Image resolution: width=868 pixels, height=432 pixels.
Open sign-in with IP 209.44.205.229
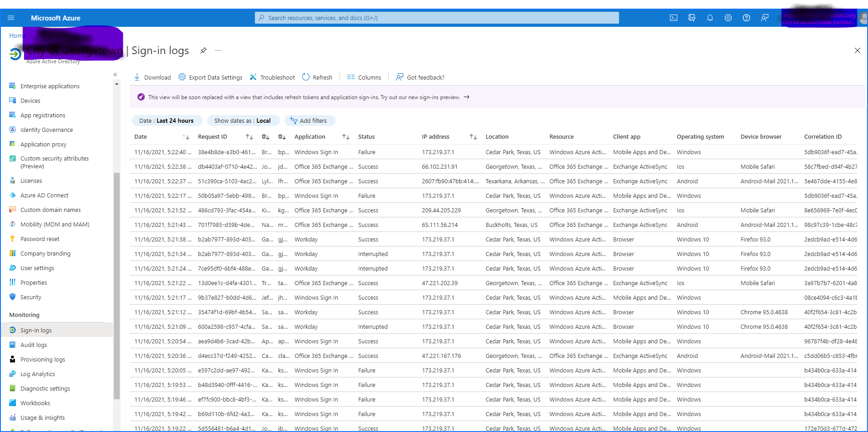[493, 210]
